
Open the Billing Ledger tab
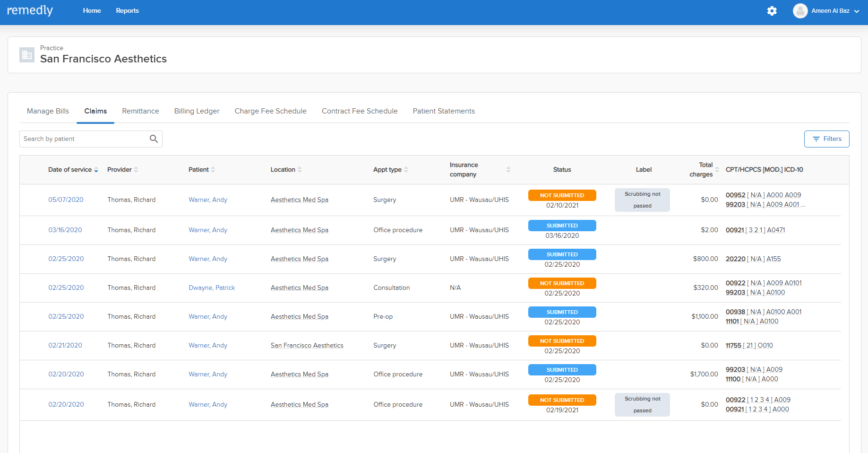point(197,111)
